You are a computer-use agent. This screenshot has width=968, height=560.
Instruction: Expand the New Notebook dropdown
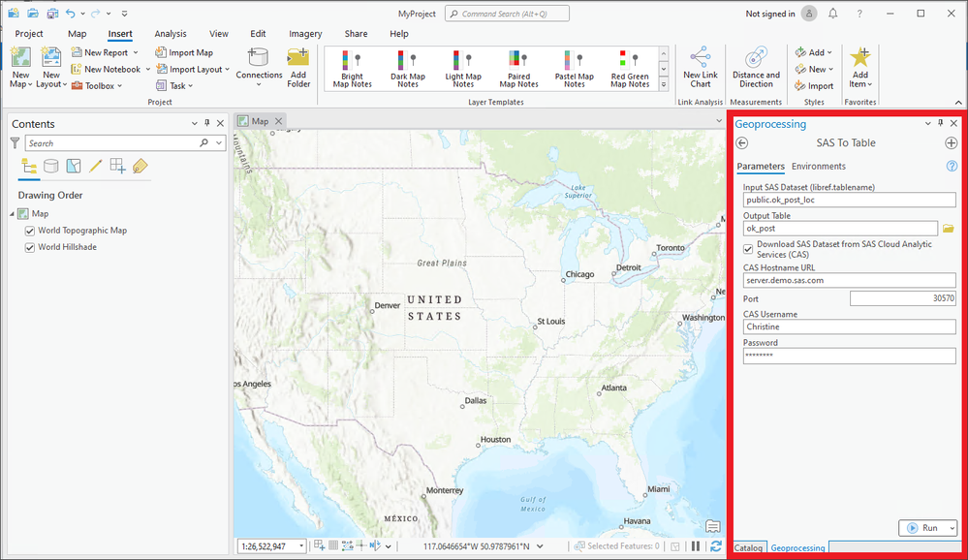click(148, 69)
